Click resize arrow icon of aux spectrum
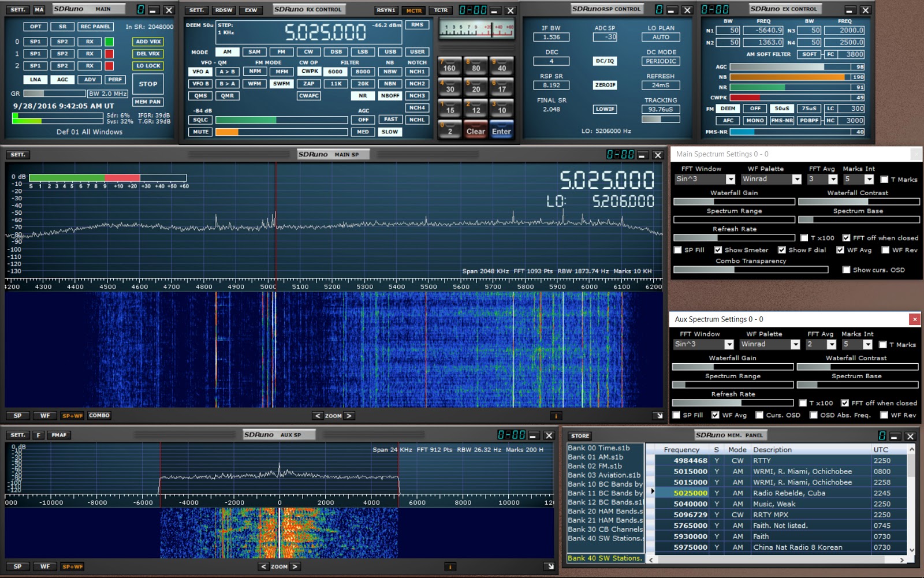Viewport: 924px width, 578px height. [x=550, y=566]
